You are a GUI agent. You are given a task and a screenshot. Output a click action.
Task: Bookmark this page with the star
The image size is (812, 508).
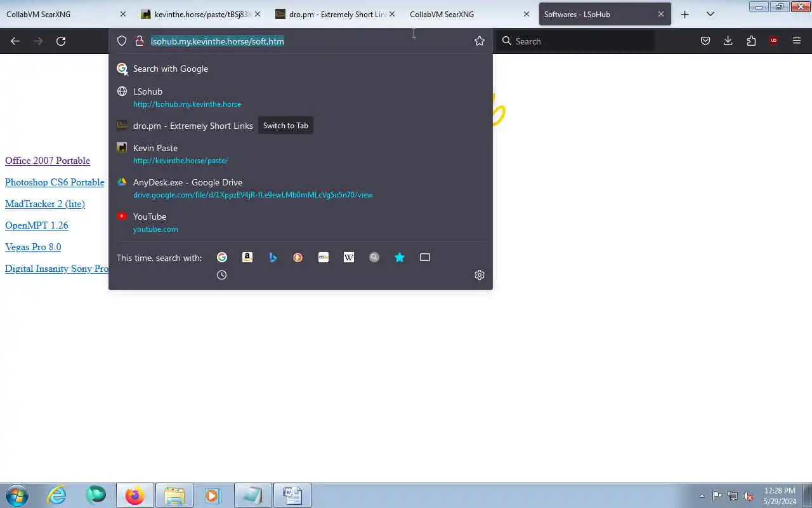click(480, 41)
